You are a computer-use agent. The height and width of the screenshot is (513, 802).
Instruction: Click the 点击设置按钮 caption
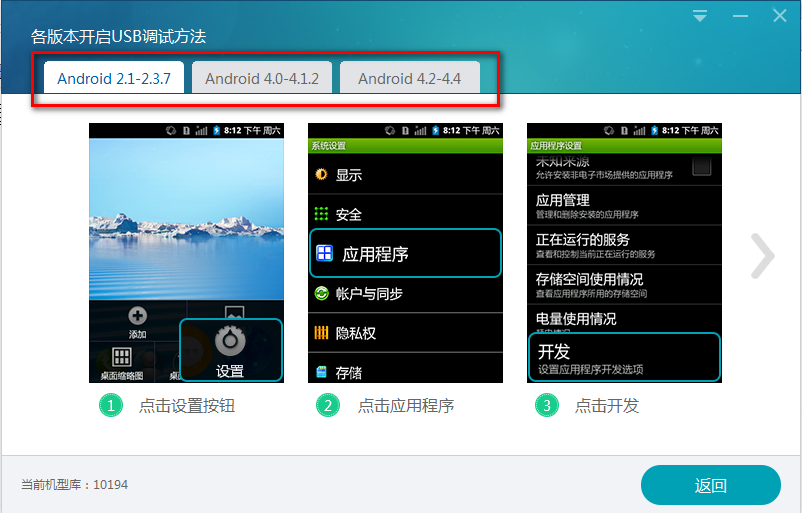[x=187, y=406]
